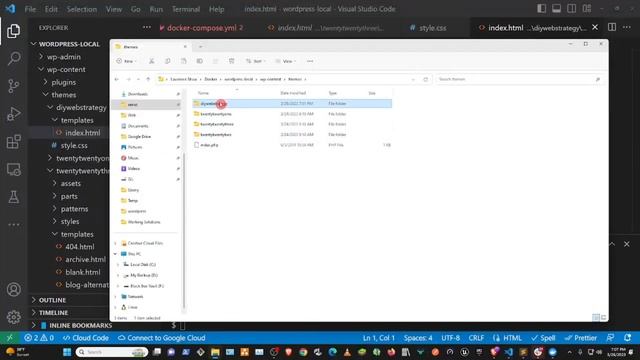640x360 pixels.
Task: Click Cloud Code in status bar
Action: click(x=86, y=338)
